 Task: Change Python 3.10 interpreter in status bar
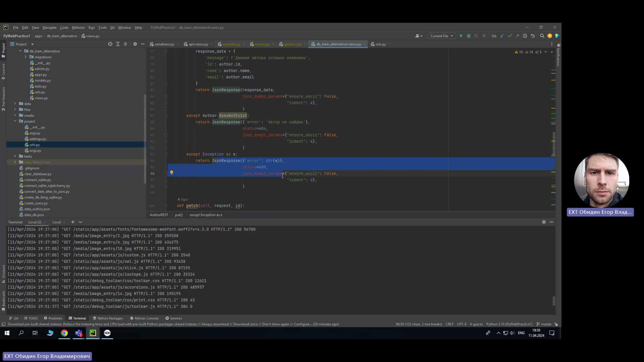(x=509, y=324)
